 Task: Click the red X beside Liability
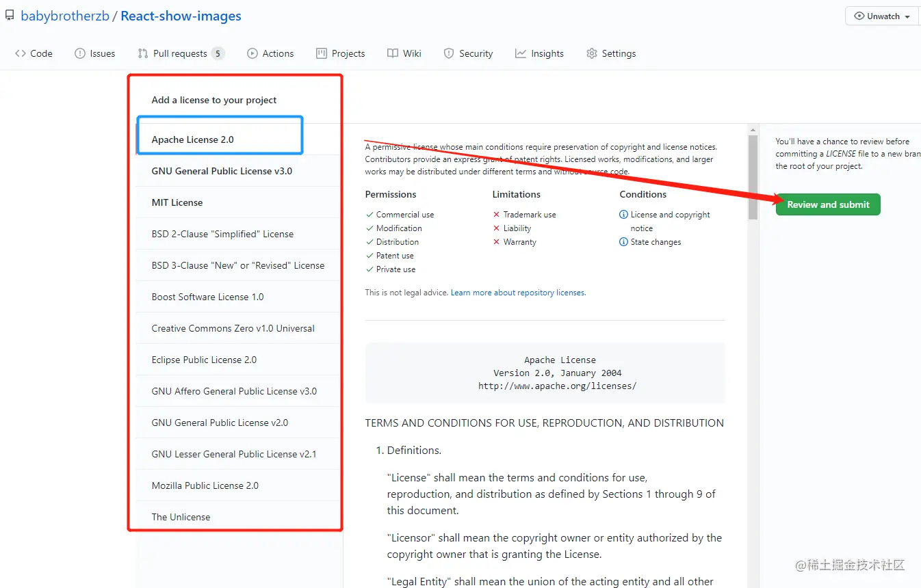point(497,228)
